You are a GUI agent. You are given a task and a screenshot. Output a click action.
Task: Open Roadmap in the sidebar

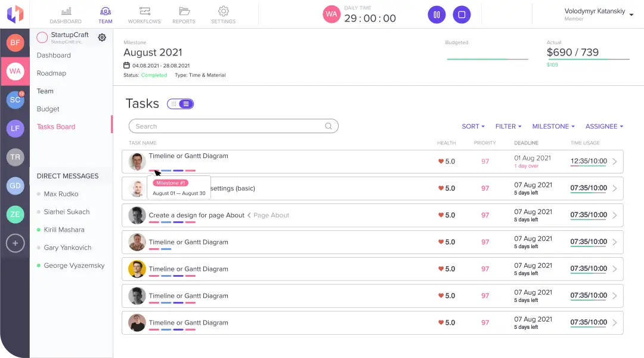click(x=51, y=73)
